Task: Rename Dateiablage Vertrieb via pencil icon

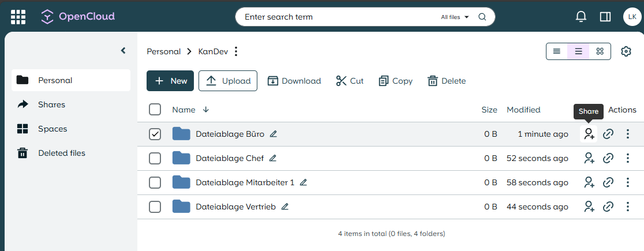Action: pos(284,207)
